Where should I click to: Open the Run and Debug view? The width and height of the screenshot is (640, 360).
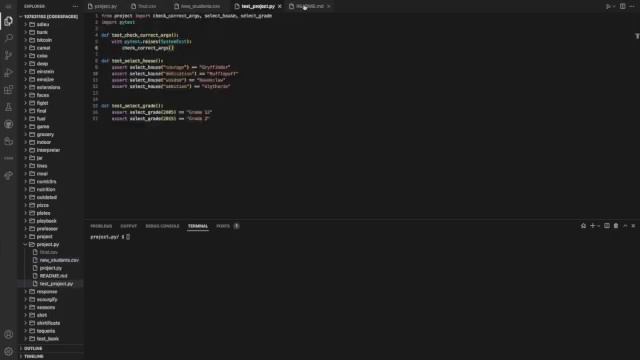coord(8,73)
